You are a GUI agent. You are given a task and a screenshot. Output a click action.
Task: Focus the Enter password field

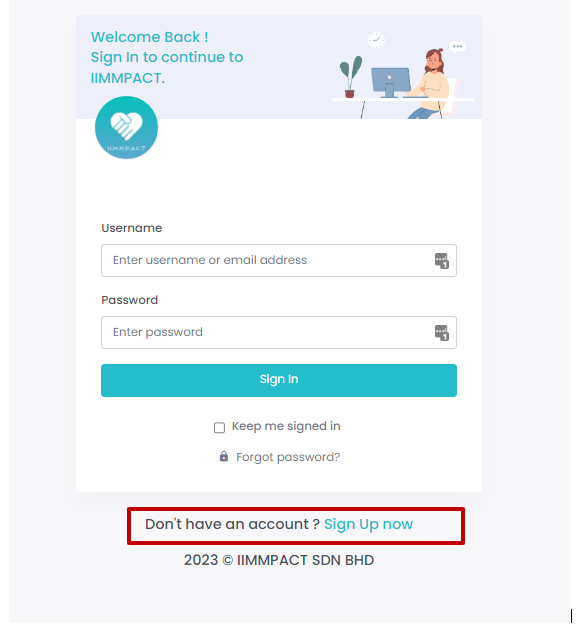point(279,332)
